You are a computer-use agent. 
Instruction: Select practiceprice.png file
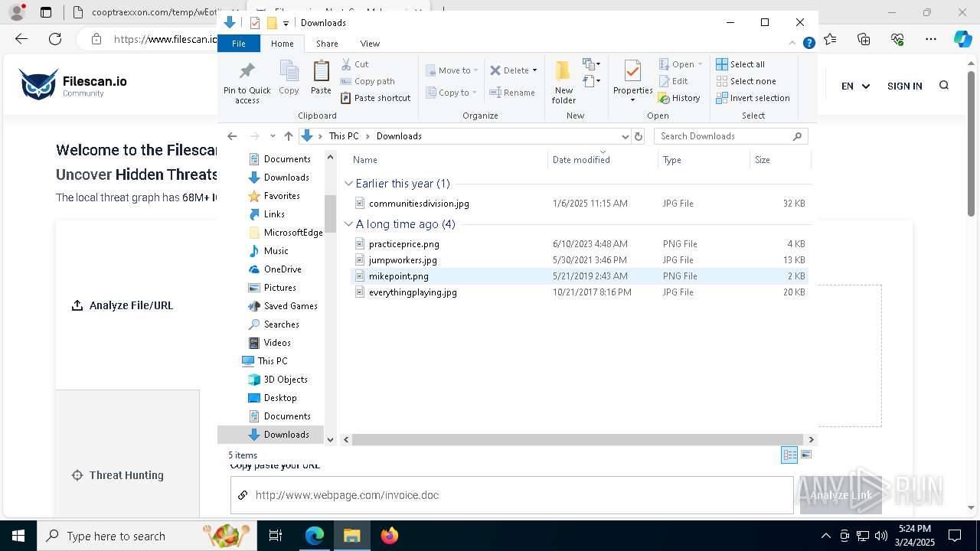403,244
